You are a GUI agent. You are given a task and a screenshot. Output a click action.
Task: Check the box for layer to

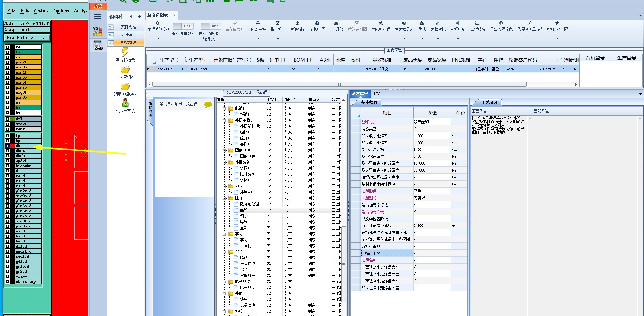point(8,47)
